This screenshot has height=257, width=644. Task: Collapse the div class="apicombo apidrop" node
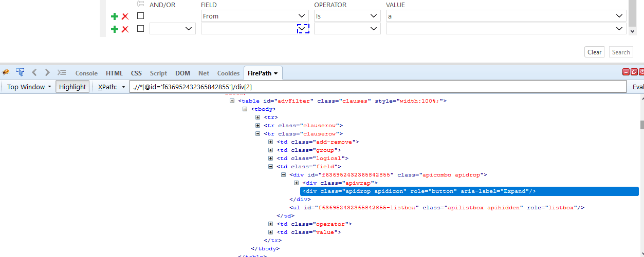(284, 174)
